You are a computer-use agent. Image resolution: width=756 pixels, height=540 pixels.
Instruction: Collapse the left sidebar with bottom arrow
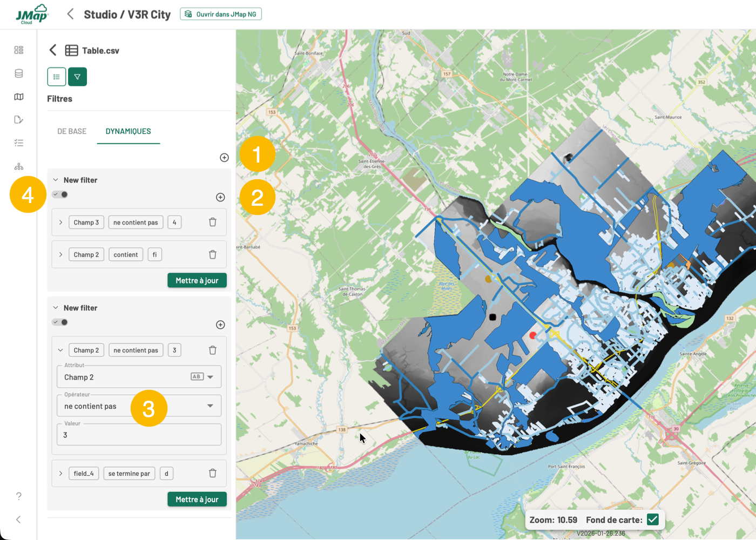[19, 519]
